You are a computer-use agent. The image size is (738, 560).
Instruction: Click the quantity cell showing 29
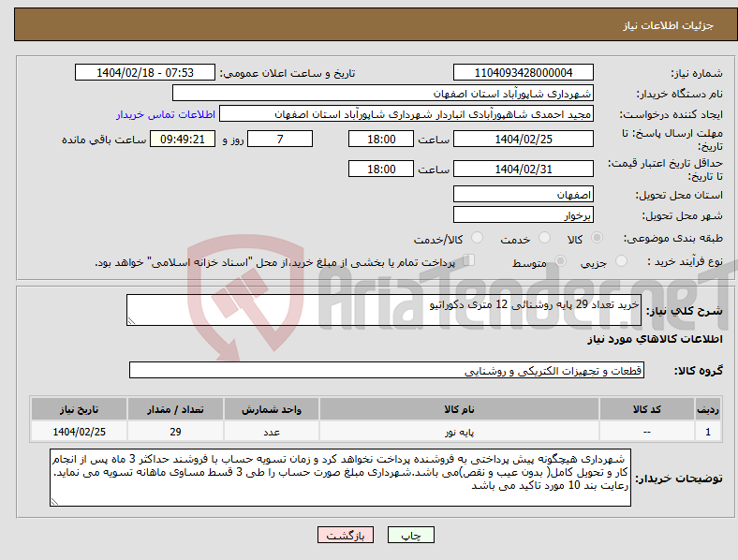(x=175, y=432)
